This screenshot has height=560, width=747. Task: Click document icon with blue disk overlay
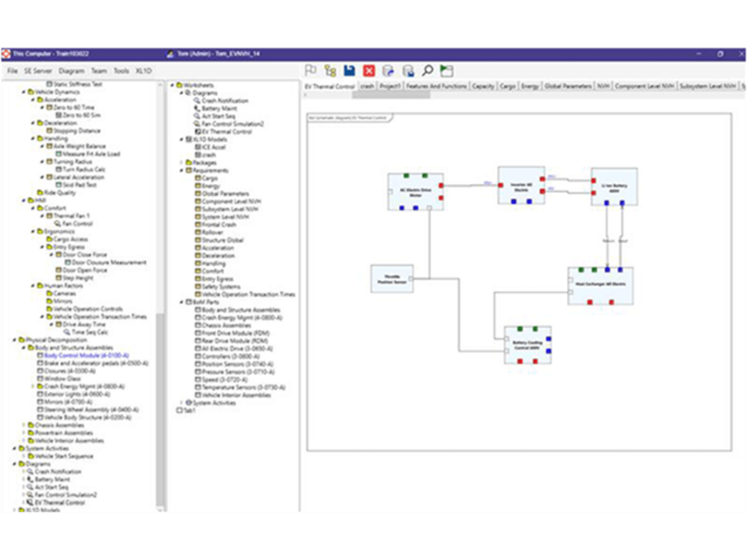(408, 71)
